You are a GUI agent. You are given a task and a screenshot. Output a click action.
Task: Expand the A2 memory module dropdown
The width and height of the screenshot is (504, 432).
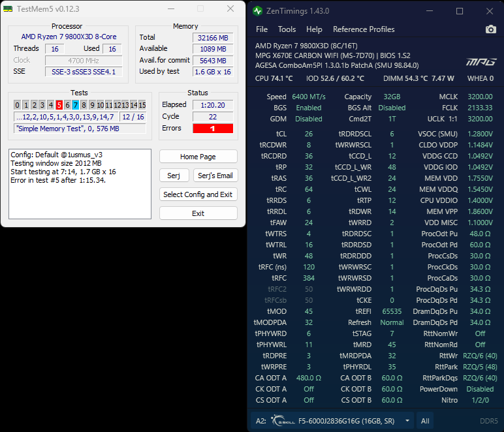point(407,421)
